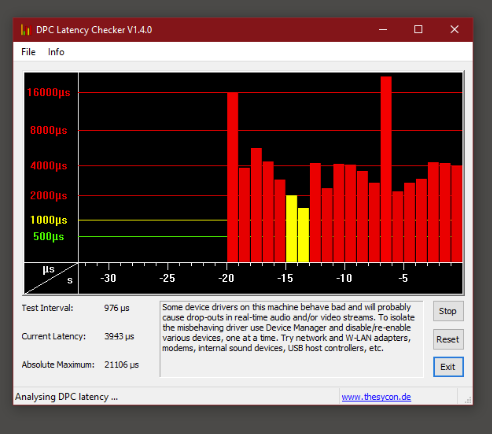Open the Info menu
The width and height of the screenshot is (492, 434).
click(x=56, y=52)
